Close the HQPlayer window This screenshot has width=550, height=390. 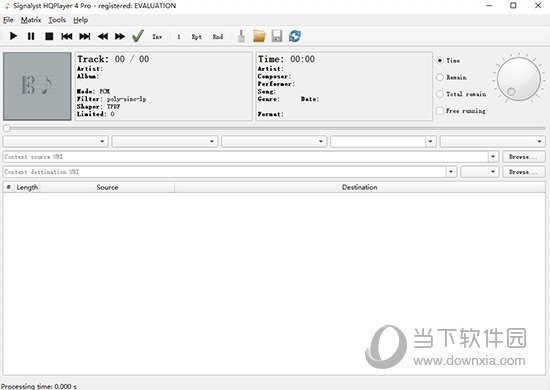pyautogui.click(x=538, y=6)
